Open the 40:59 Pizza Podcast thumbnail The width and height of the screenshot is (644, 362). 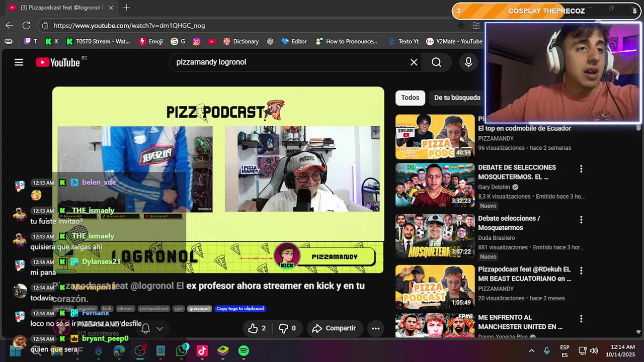point(435,137)
